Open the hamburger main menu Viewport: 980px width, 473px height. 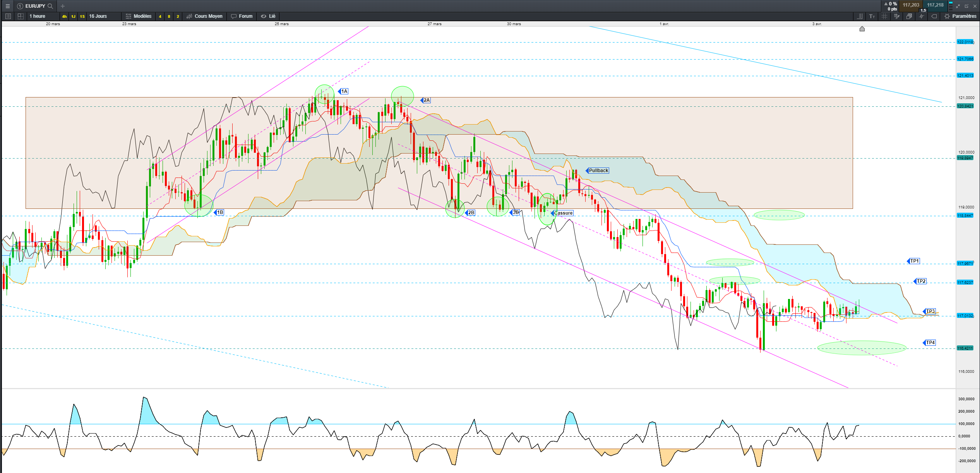point(7,6)
